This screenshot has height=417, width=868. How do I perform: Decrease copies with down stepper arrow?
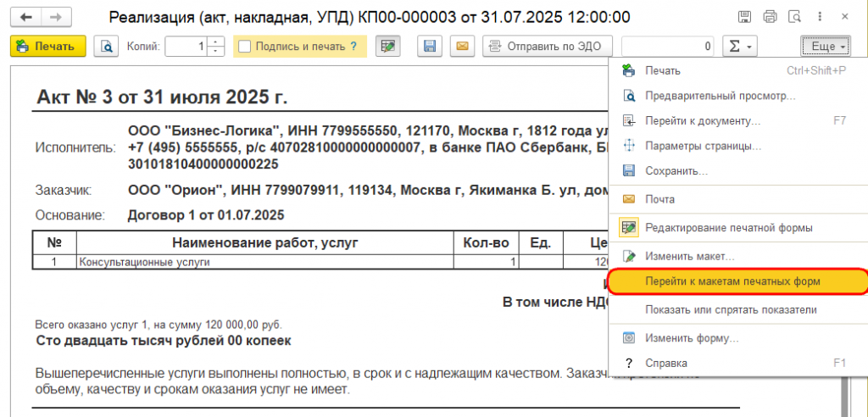[215, 52]
